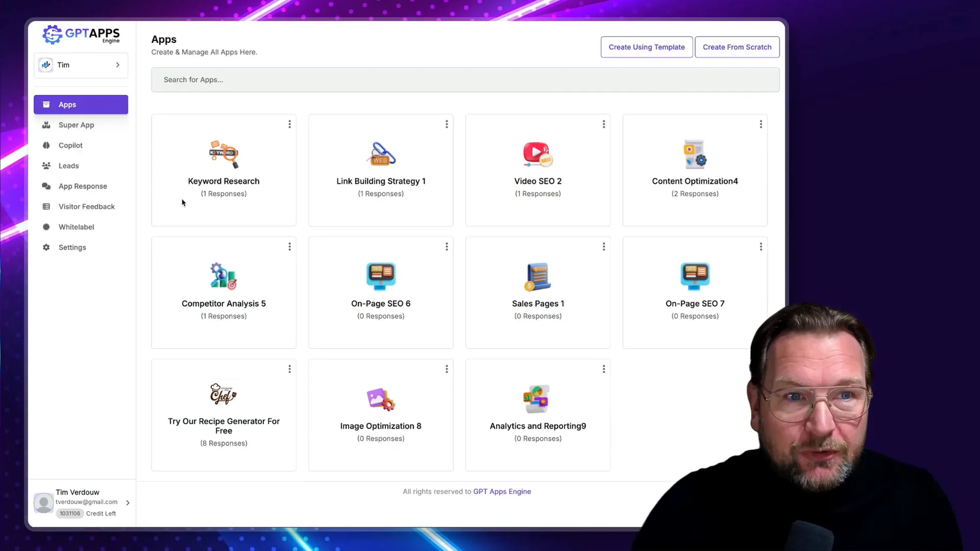980x551 pixels.
Task: Open options menu for Video SEO 2
Action: pyautogui.click(x=604, y=124)
